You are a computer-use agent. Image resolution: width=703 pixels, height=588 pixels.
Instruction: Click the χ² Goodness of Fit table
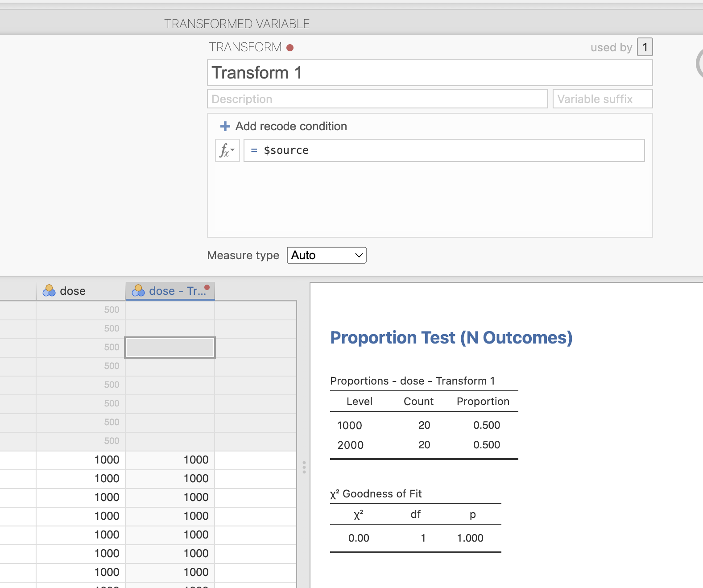415,526
